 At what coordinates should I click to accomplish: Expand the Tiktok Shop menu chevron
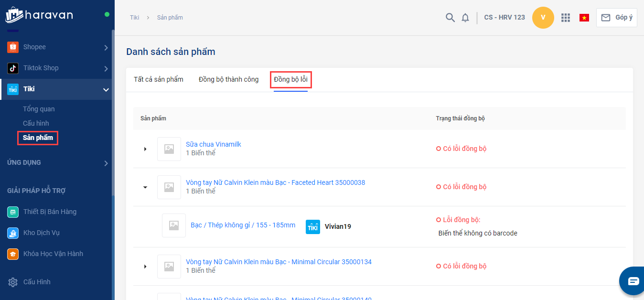tap(106, 68)
